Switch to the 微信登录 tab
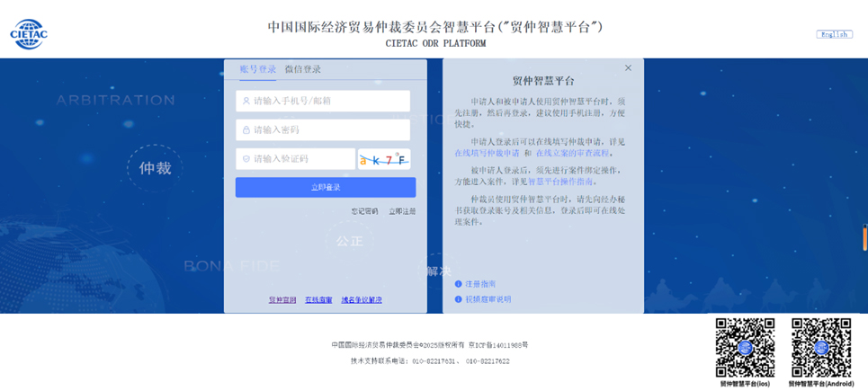 pyautogui.click(x=303, y=69)
